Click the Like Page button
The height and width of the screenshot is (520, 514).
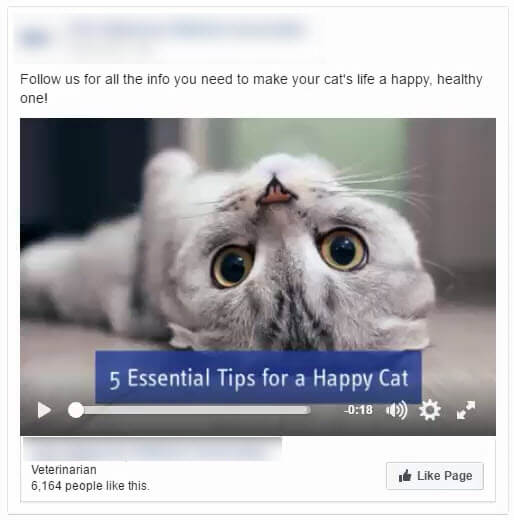pos(435,476)
